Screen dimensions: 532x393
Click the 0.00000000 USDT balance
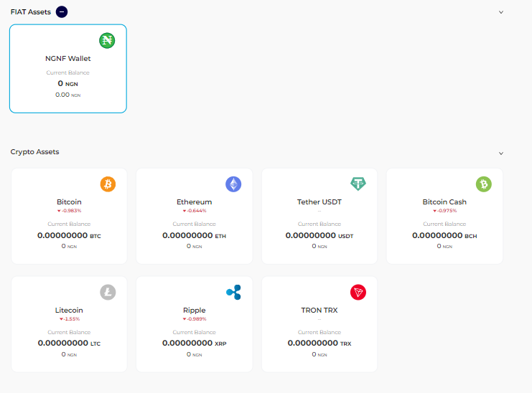point(319,235)
